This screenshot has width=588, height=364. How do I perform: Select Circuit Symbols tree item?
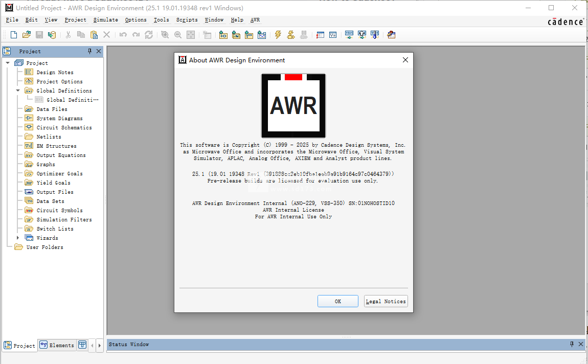coord(59,210)
